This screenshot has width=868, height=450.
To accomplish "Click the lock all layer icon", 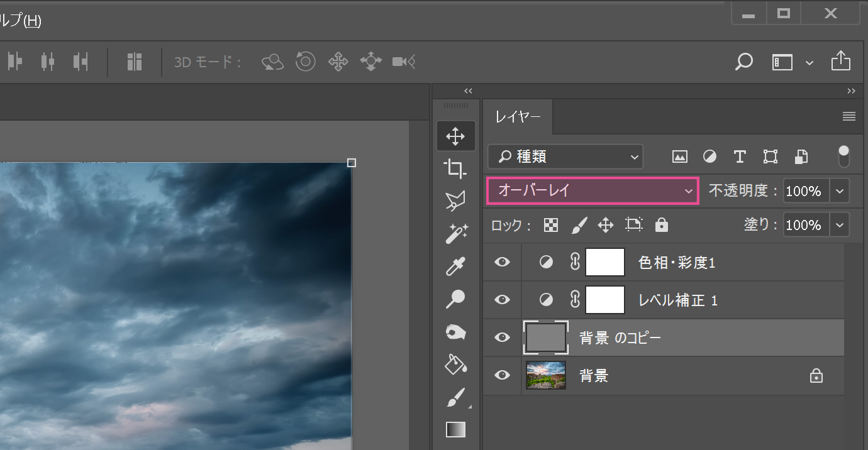I will pyautogui.click(x=661, y=225).
